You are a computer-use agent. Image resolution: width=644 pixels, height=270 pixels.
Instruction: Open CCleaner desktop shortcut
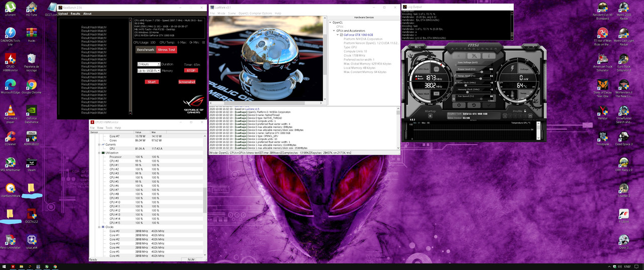pos(10,139)
